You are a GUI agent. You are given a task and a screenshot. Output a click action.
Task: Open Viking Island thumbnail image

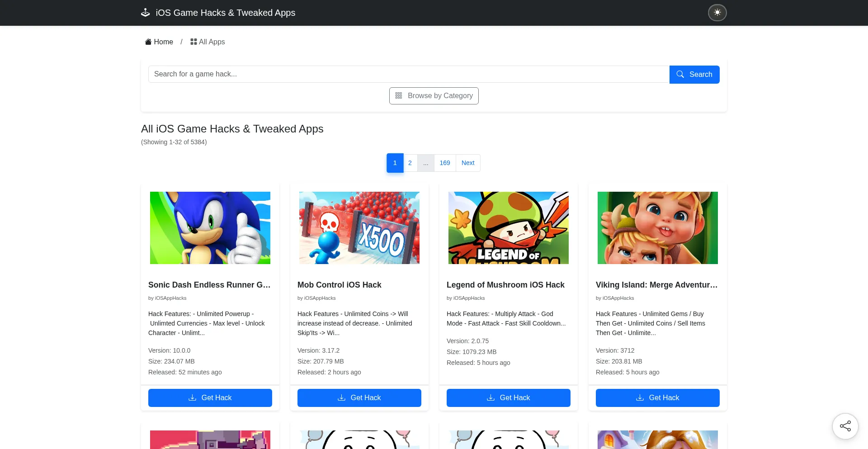658,228
